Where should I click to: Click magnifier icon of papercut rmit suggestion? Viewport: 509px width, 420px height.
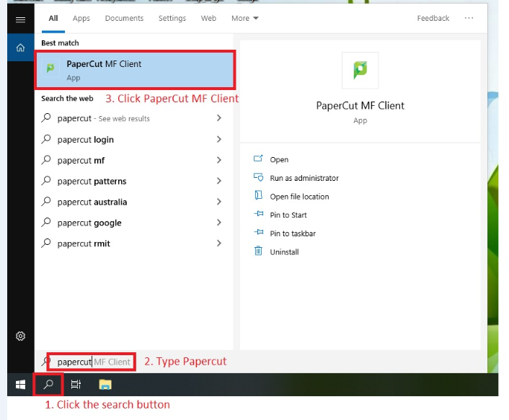point(46,243)
